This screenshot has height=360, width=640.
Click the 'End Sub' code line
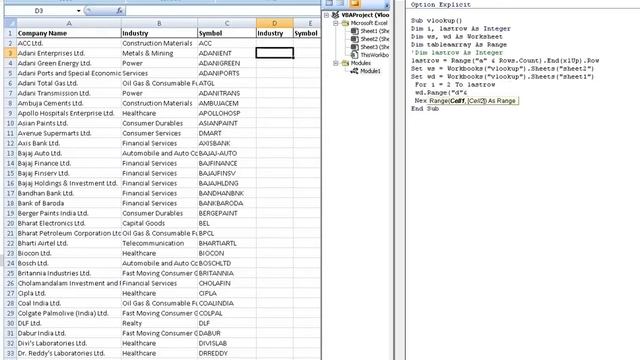[x=424, y=109]
